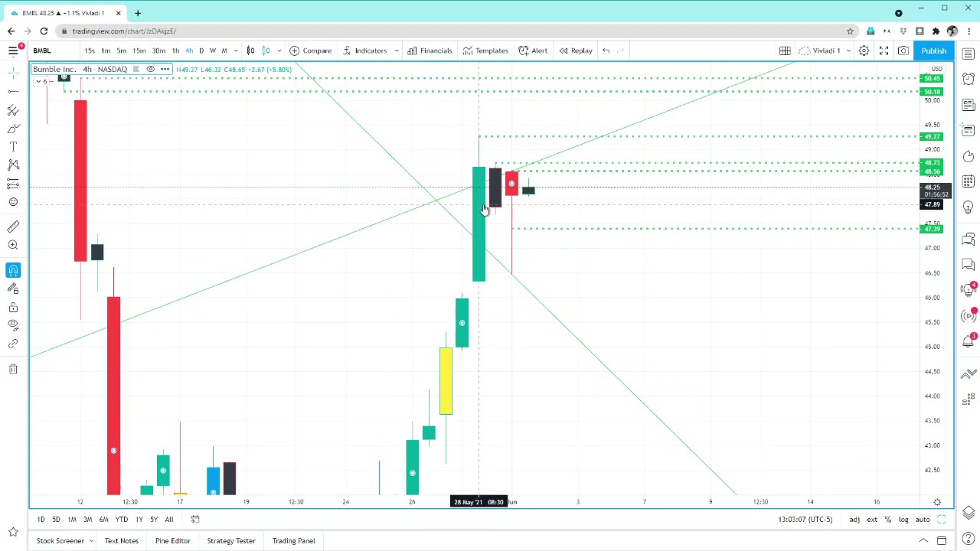Set interval to 15s
The image size is (980, 551).
click(x=90, y=51)
